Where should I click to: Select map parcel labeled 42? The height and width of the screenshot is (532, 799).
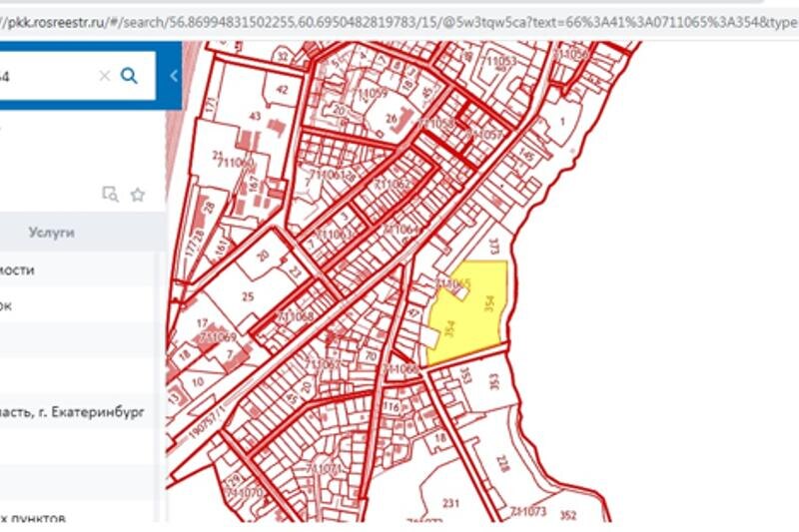click(x=282, y=90)
